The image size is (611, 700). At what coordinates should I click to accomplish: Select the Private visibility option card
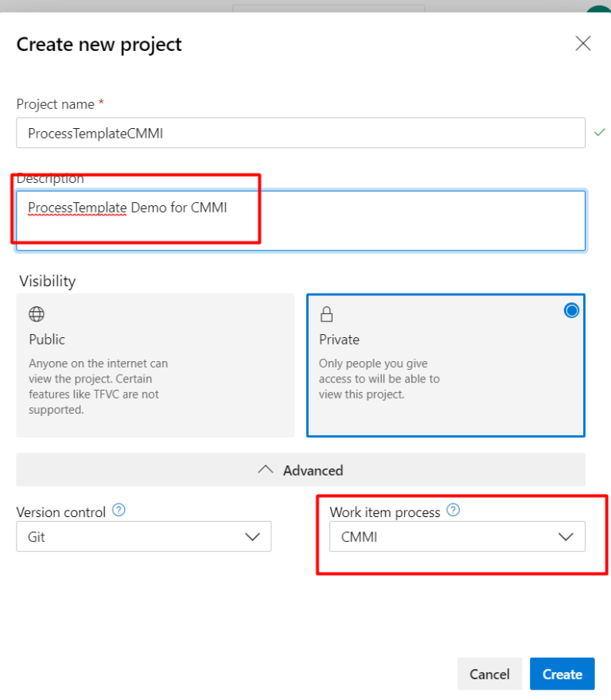pyautogui.click(x=446, y=364)
